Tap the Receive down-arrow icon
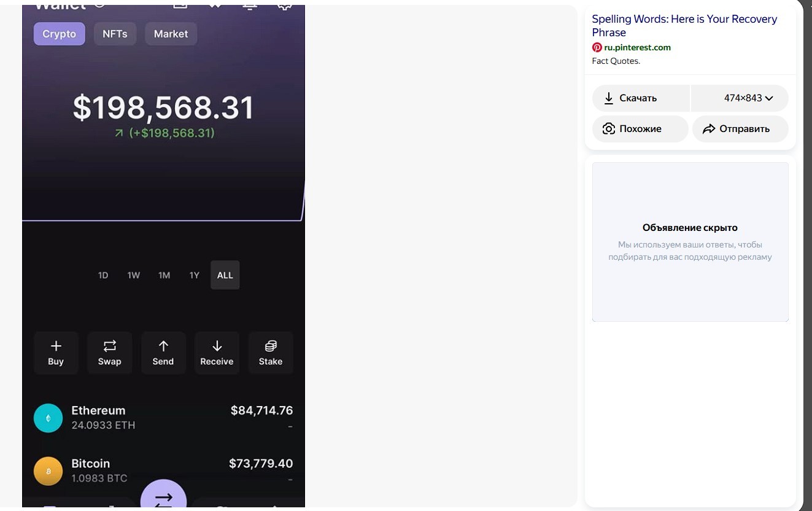The width and height of the screenshot is (812, 511). click(217, 346)
